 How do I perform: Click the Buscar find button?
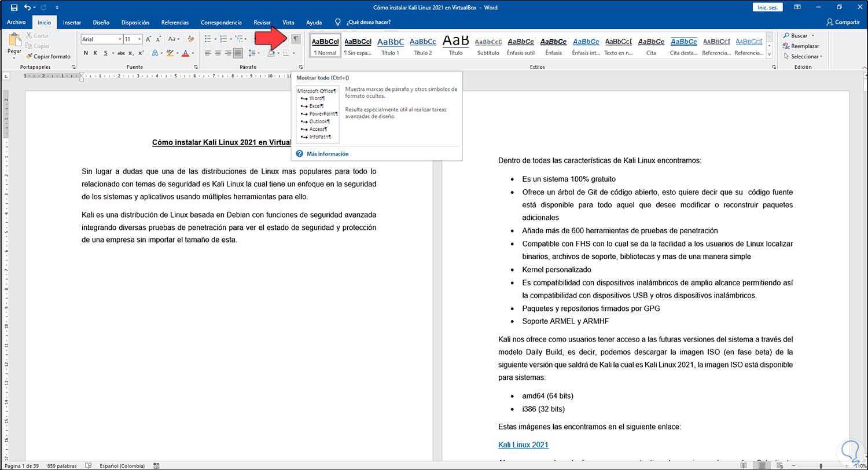click(795, 36)
